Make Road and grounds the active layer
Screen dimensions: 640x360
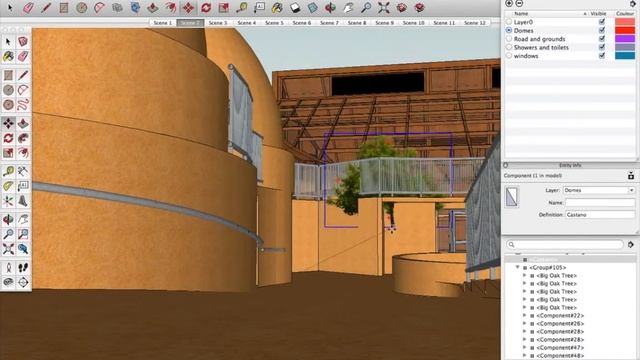click(x=509, y=39)
